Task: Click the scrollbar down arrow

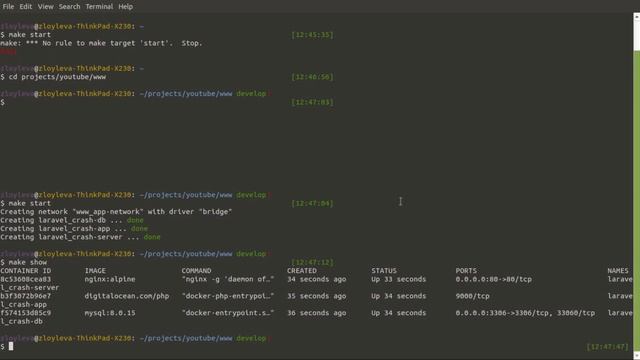Action: tap(636, 356)
